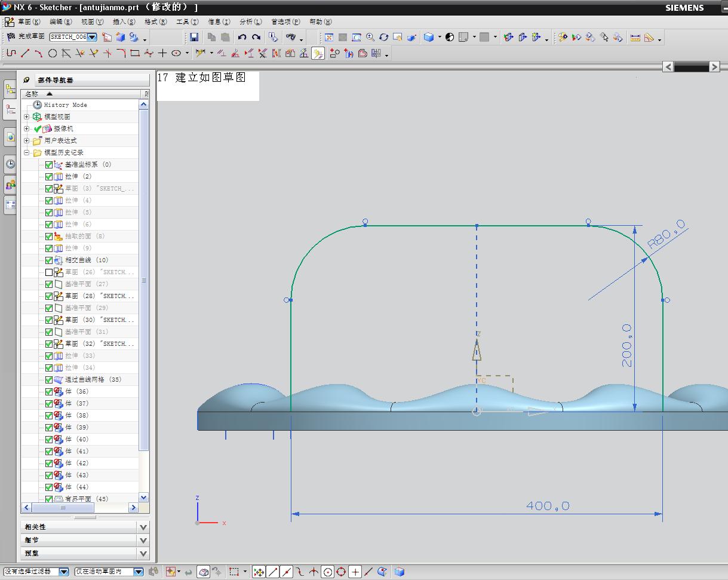Select the Circle sketch tool

[53, 53]
